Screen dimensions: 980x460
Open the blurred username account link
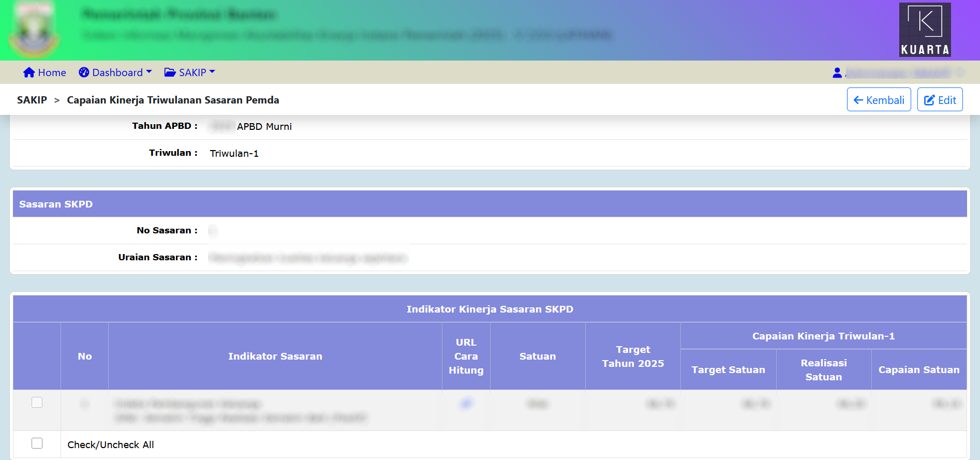(900, 73)
